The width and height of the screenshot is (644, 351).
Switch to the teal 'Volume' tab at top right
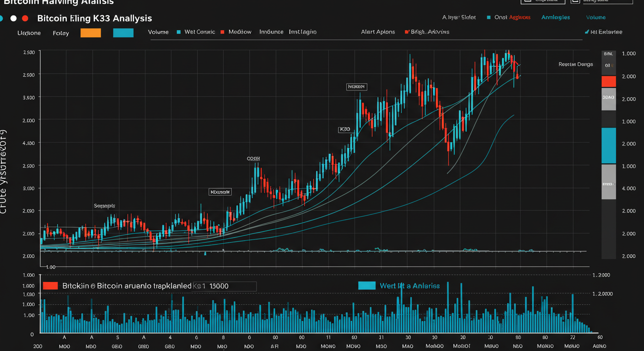[596, 17]
